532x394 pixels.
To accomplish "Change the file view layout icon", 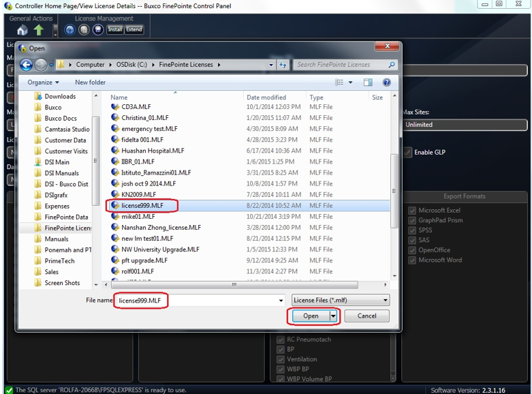I will coord(339,82).
